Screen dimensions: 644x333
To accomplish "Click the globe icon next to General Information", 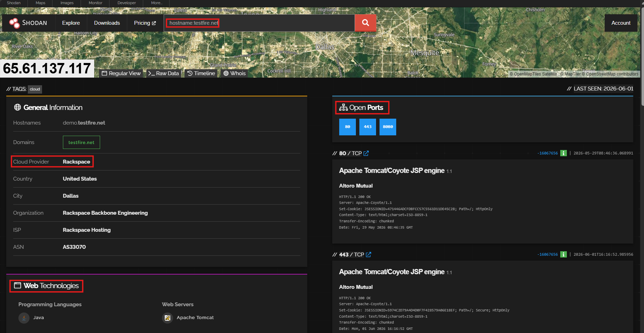I will pos(17,107).
